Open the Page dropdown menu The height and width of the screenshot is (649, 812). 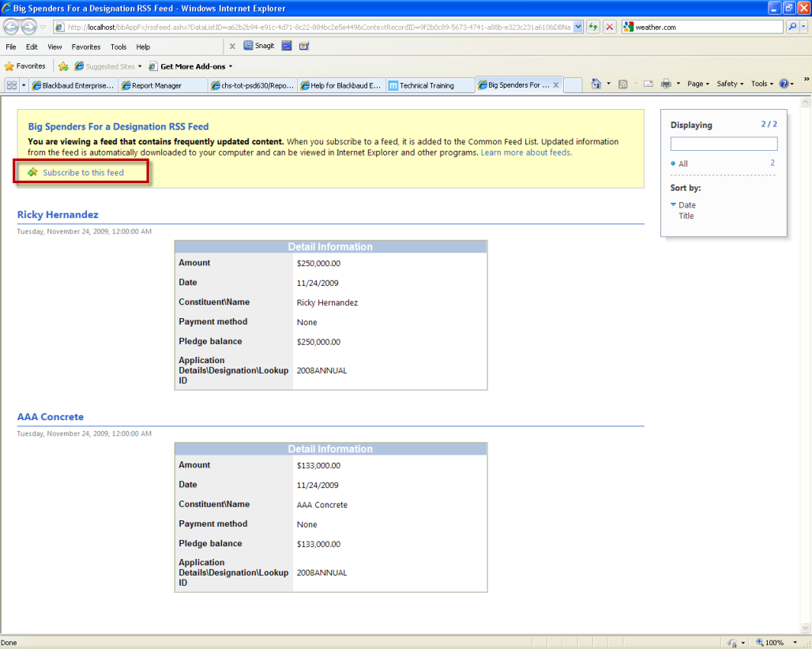tap(698, 84)
